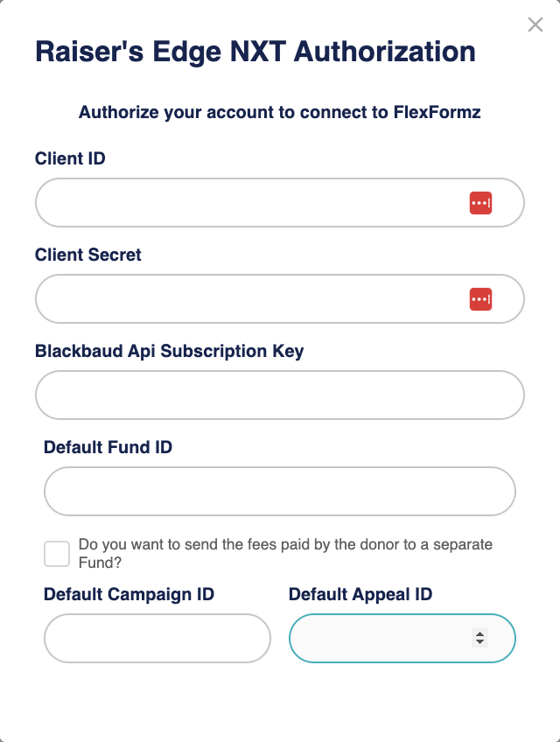The height and width of the screenshot is (742, 560).
Task: Close the Raiser's Edge NXT Authorization dialog
Action: [x=535, y=24]
